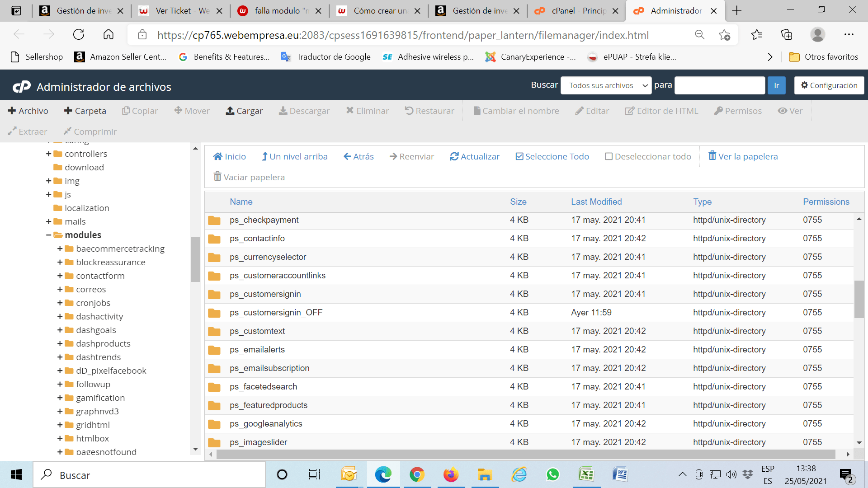The width and height of the screenshot is (868, 488).
Task: Click the folder tree scrollbar thumb
Action: pyautogui.click(x=195, y=259)
